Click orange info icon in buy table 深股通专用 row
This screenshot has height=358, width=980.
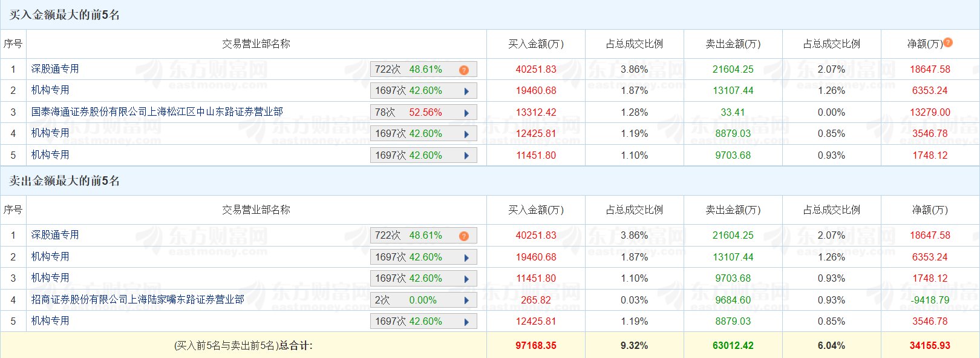tap(464, 70)
